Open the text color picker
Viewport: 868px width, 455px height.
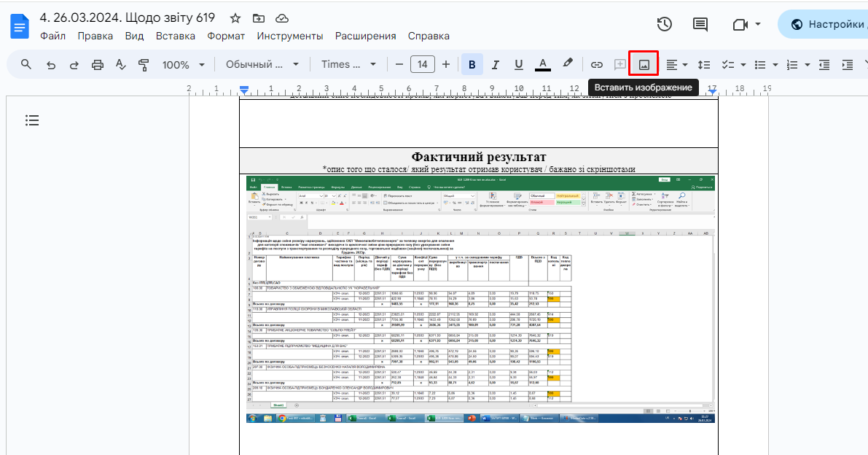pyautogui.click(x=542, y=64)
